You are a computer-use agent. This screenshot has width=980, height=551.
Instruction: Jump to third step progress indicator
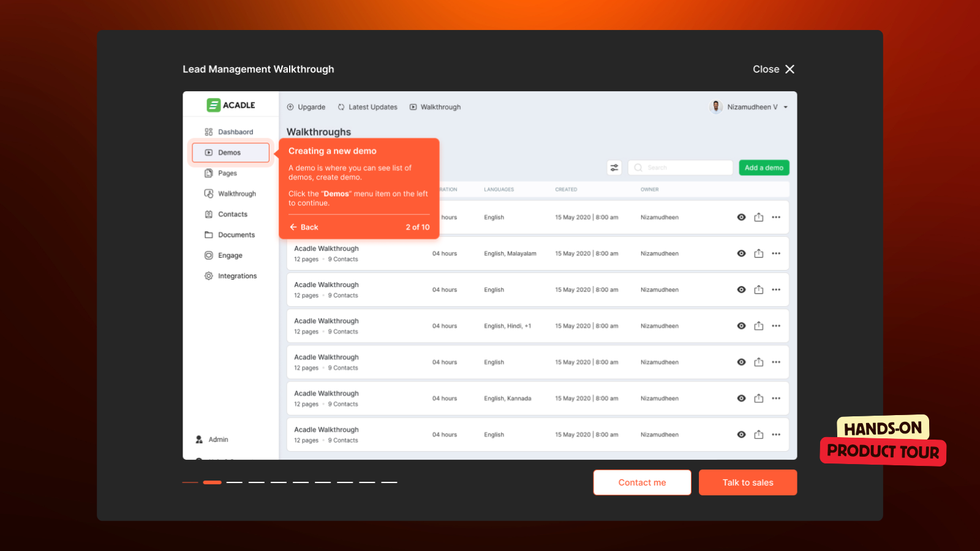click(235, 482)
